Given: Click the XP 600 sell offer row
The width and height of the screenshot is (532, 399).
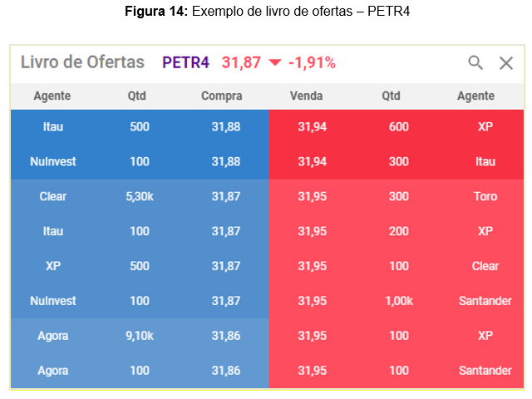Looking at the screenshot, I should [x=398, y=126].
